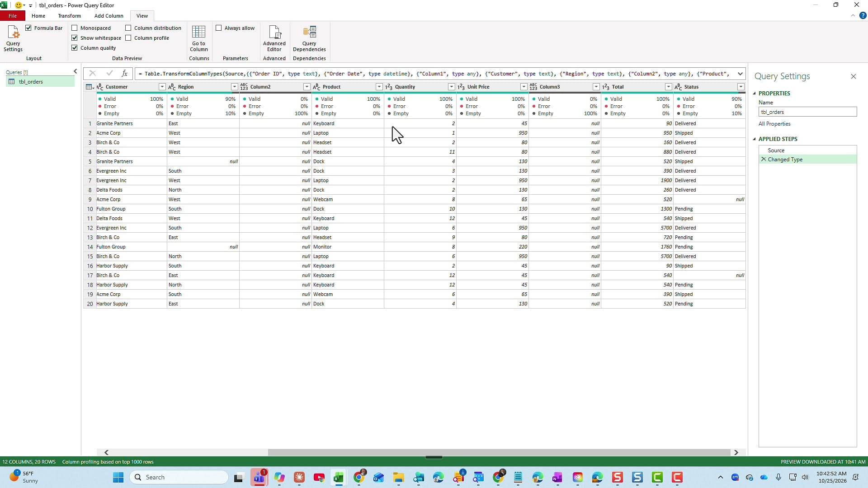Switch to the Add Column tab
This screenshot has width=868, height=488.
[108, 16]
